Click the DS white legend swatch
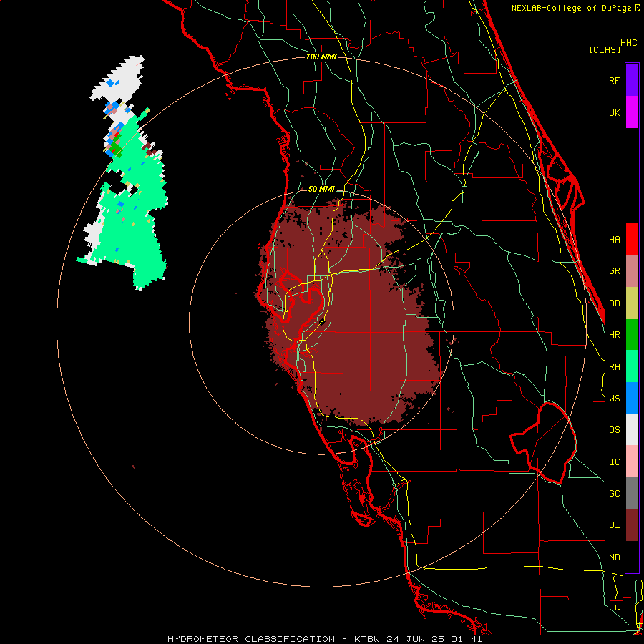Screen dimensions: 644x644 click(x=632, y=429)
